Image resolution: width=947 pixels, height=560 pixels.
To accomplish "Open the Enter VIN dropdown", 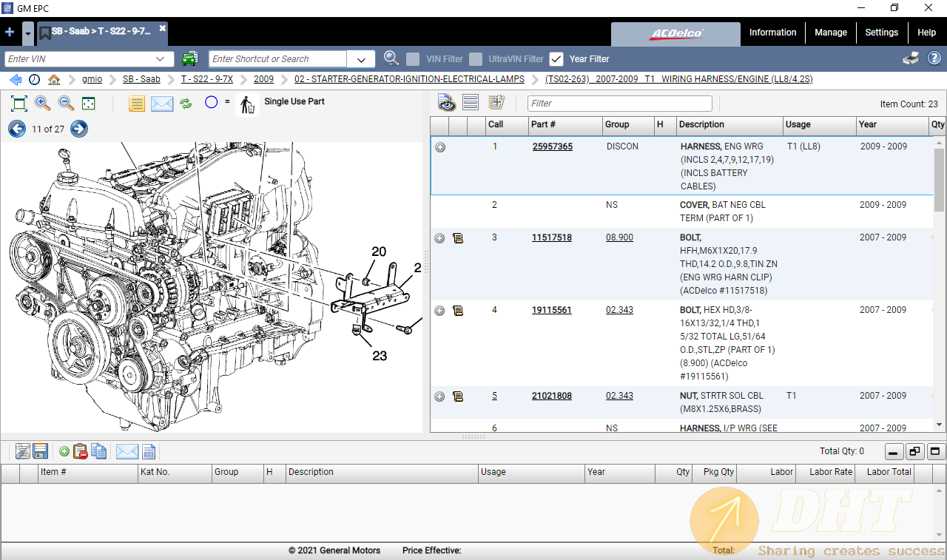I will tap(161, 59).
